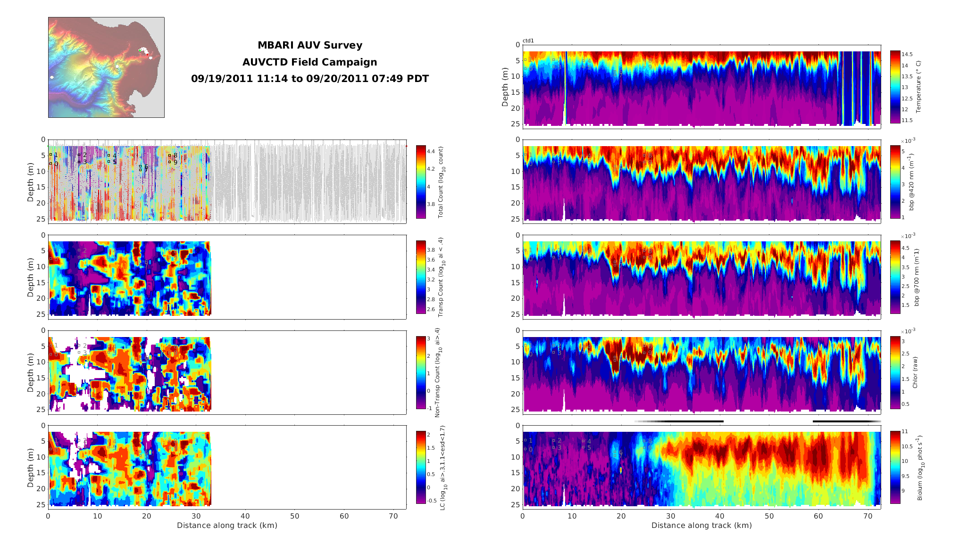Click the LC colorbar
This screenshot has width=968, height=560.
click(421, 467)
